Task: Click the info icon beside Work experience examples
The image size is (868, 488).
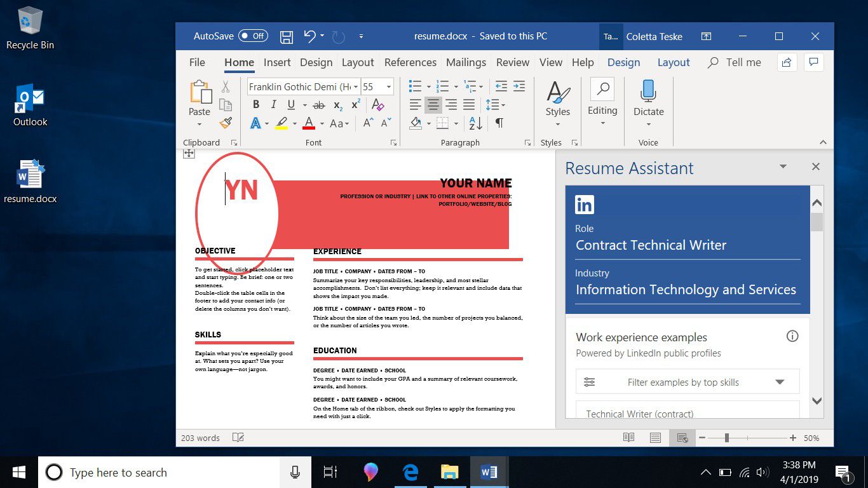Action: pos(792,336)
